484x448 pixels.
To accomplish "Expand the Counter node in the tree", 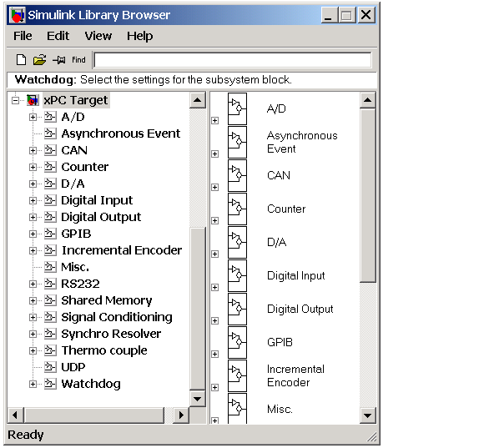I will coord(33,167).
